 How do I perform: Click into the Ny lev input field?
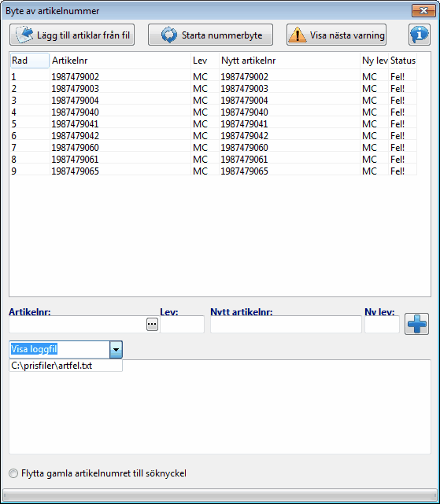pos(382,324)
